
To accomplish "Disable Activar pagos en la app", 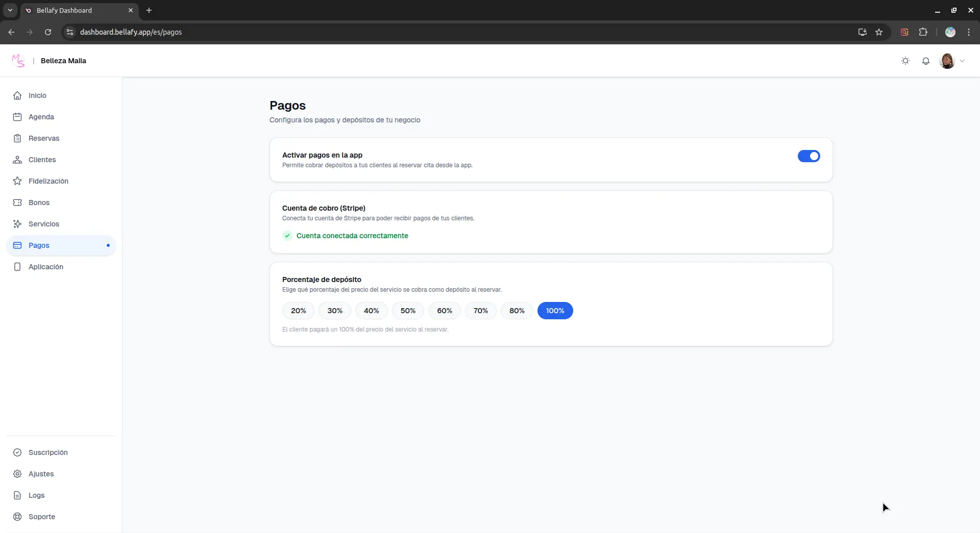I will pyautogui.click(x=809, y=156).
